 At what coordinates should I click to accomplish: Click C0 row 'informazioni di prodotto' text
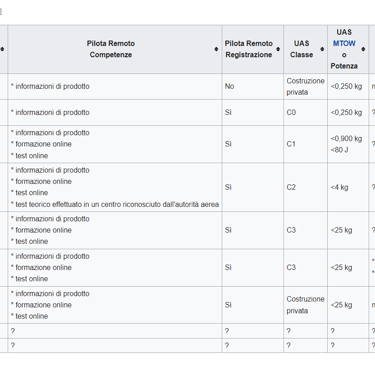coord(50,112)
